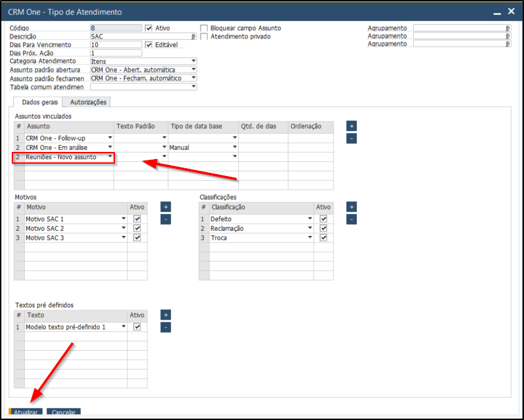Expand the Assunto padrão abertura dropdown
This screenshot has width=524, height=420.
click(x=193, y=70)
